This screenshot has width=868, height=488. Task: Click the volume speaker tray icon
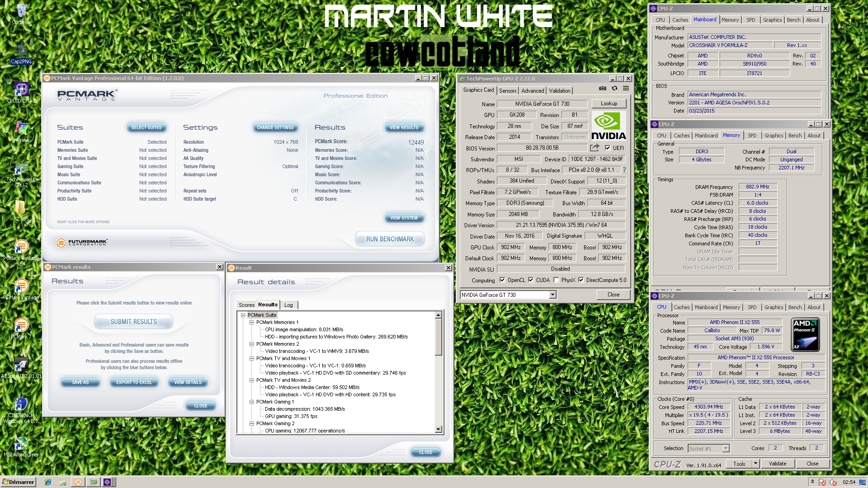coord(833,482)
